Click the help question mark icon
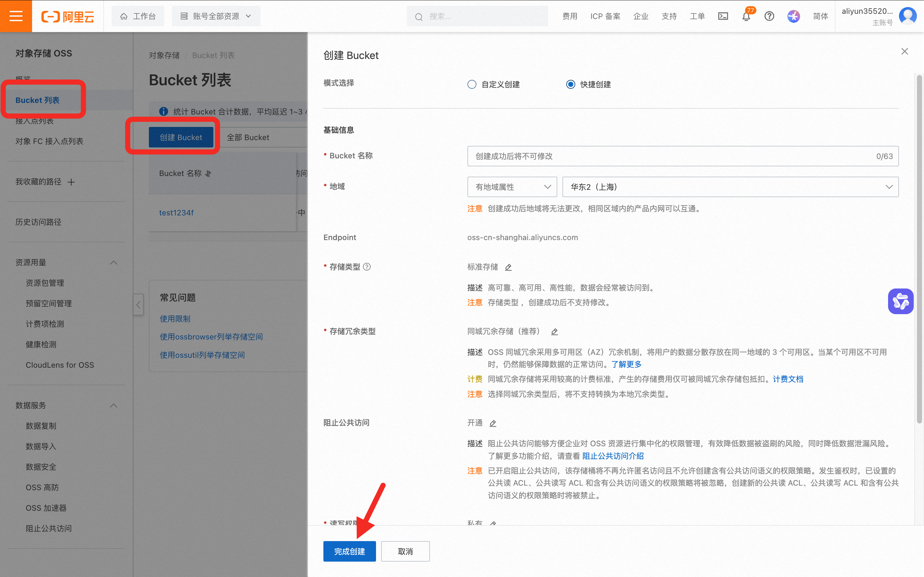Screen dimensions: 924x577 (x=769, y=16)
